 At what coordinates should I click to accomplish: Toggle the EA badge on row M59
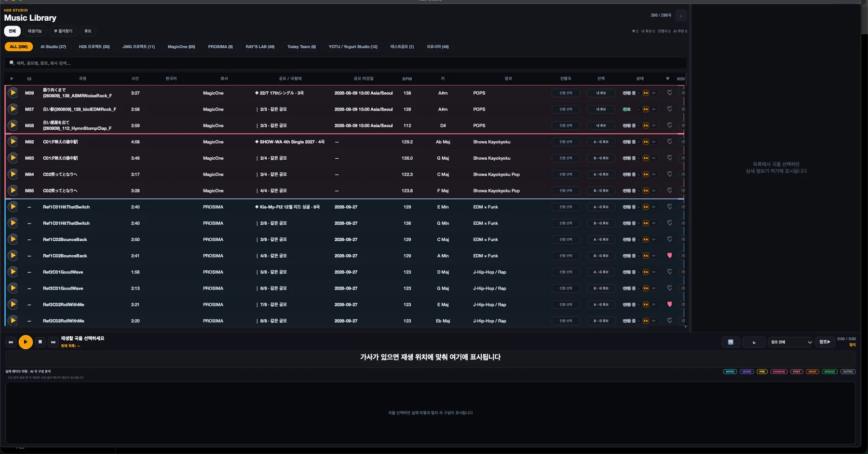pyautogui.click(x=646, y=93)
